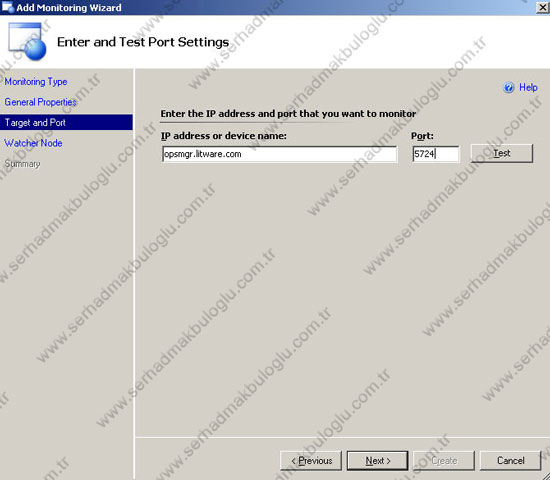Click the blue Help question mark icon
This screenshot has width=550, height=480.
(508, 87)
